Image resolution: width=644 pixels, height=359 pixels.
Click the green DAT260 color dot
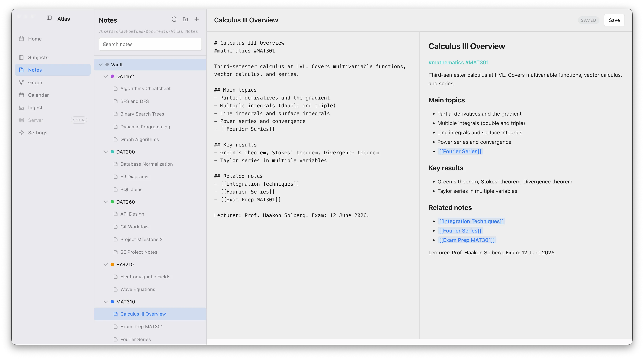click(x=112, y=202)
